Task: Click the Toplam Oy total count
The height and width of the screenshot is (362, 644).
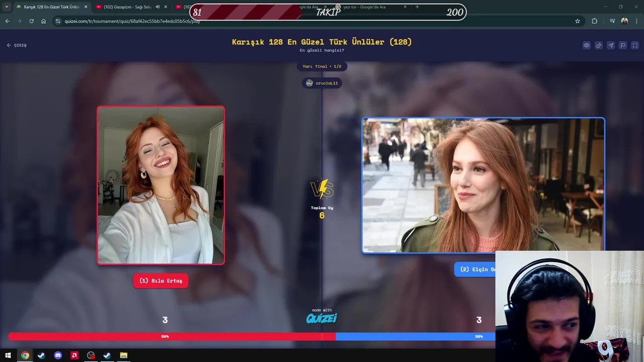Action: 322,213
